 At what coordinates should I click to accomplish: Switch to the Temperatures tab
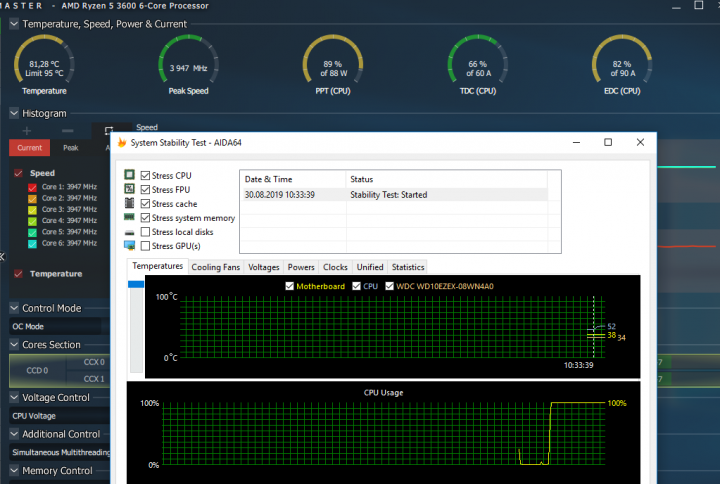(x=158, y=266)
